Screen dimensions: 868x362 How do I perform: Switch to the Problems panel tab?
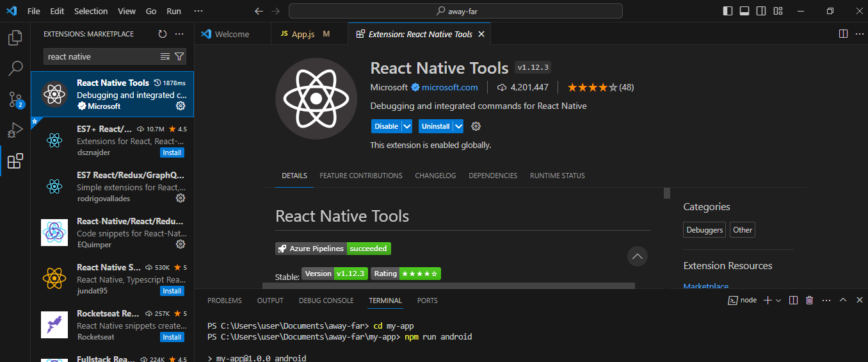pyautogui.click(x=225, y=300)
